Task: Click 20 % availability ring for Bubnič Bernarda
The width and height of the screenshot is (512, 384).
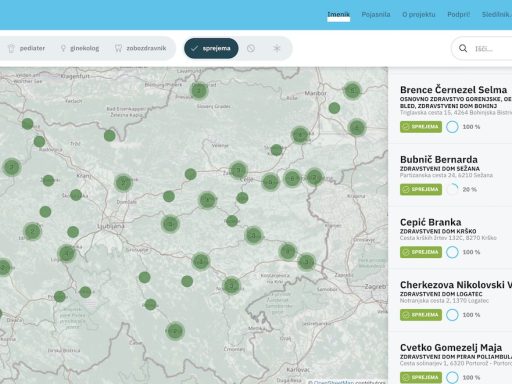Action: coord(452,189)
